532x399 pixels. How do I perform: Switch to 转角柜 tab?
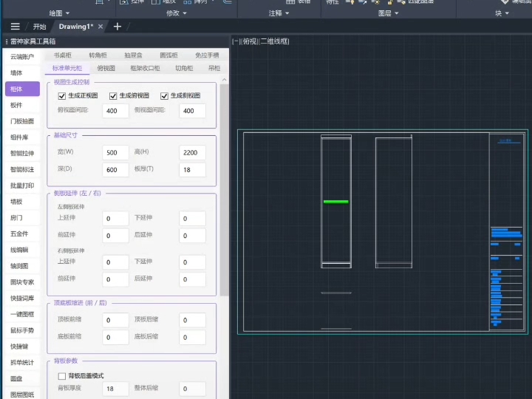pyautogui.click(x=98, y=55)
